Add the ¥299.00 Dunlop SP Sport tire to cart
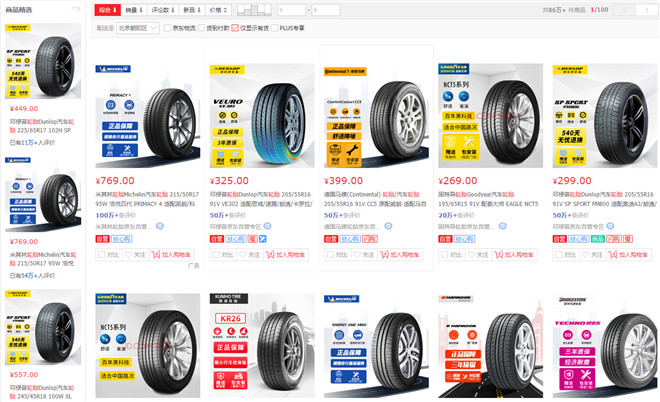 [628, 255]
